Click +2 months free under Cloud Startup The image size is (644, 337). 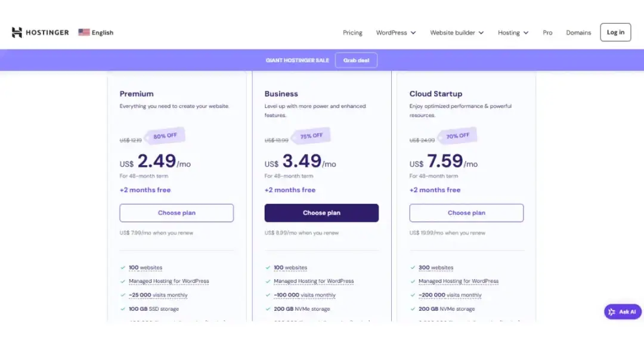pyautogui.click(x=435, y=190)
